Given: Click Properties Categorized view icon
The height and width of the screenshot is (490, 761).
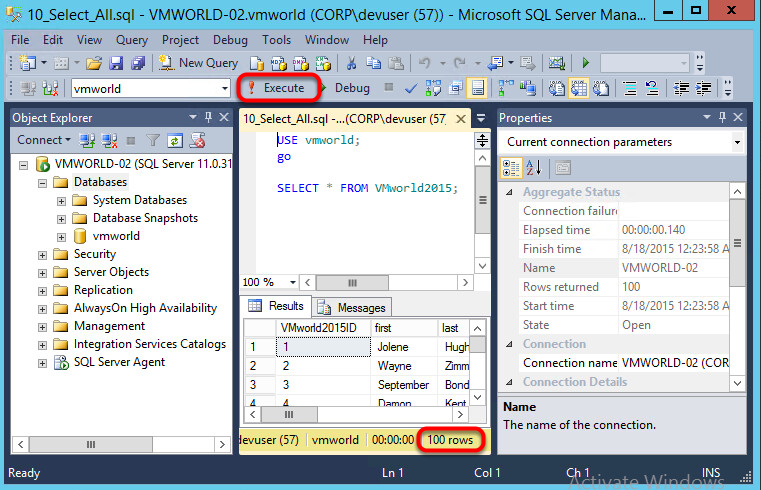Looking at the screenshot, I should pos(511,168).
